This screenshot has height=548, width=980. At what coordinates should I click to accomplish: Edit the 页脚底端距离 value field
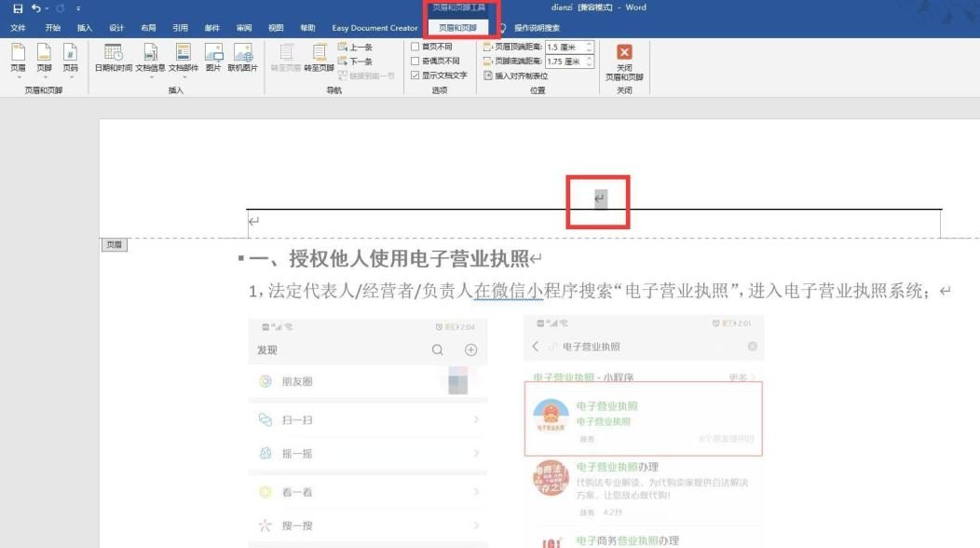[565, 62]
